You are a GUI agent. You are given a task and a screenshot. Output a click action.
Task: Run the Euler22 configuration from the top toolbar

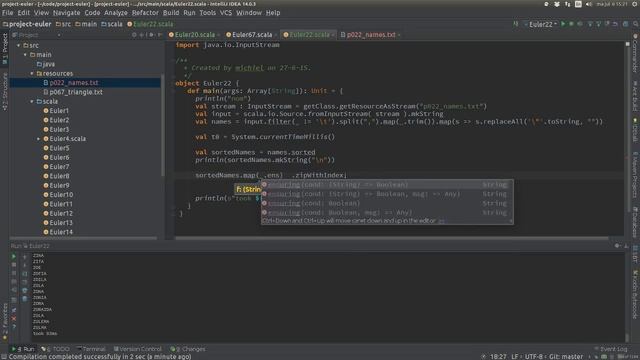click(x=563, y=24)
